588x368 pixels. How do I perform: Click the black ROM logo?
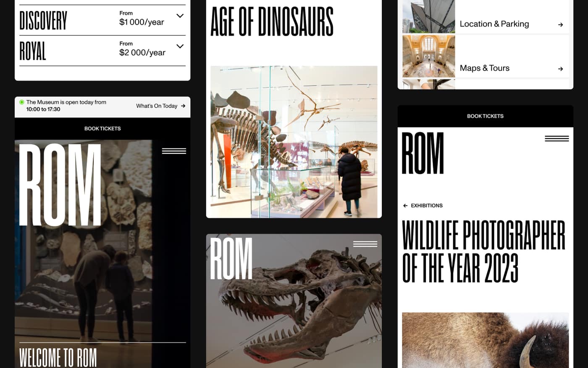(x=423, y=153)
